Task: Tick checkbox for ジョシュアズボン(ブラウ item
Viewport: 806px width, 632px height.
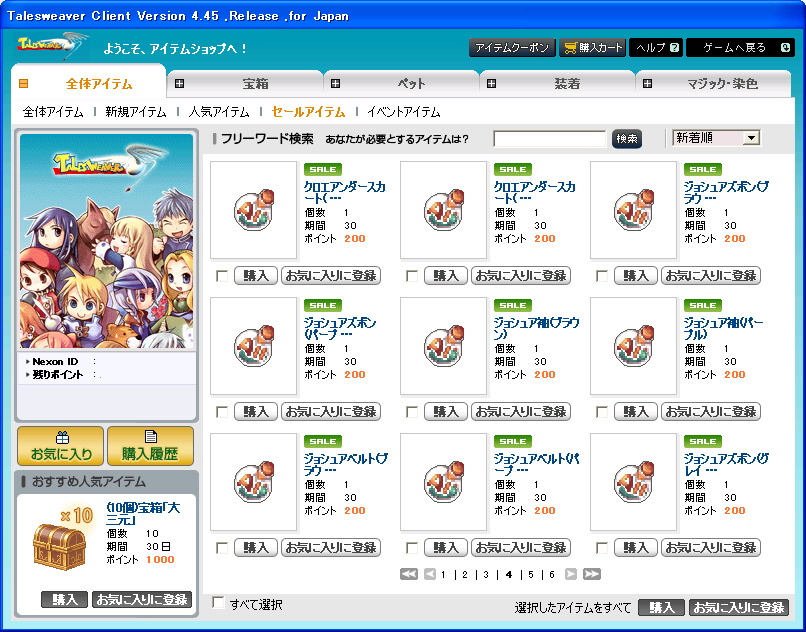Action: coord(602,276)
